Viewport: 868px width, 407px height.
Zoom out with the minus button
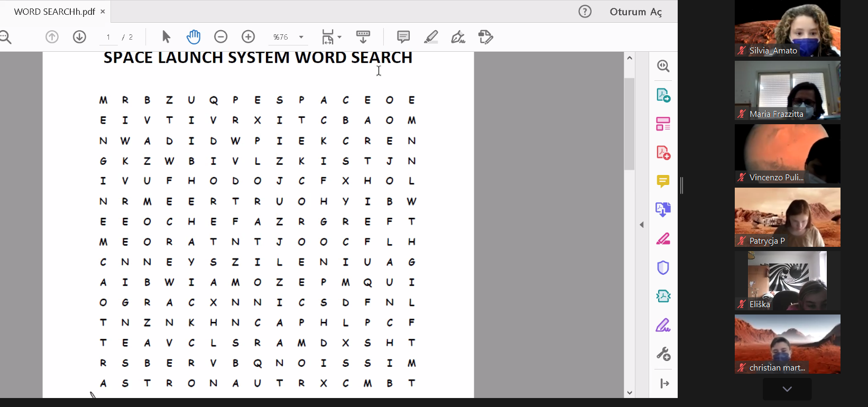coord(221,37)
